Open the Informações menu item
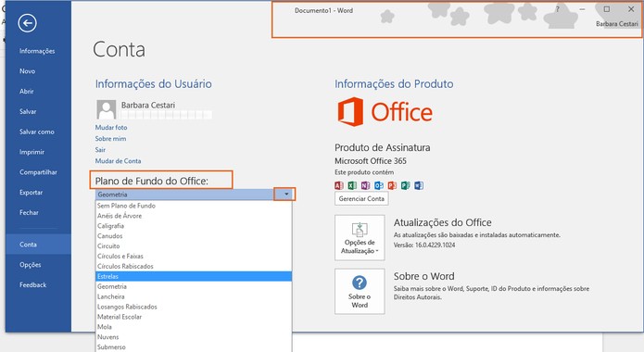This screenshot has width=644, height=352. [38, 51]
